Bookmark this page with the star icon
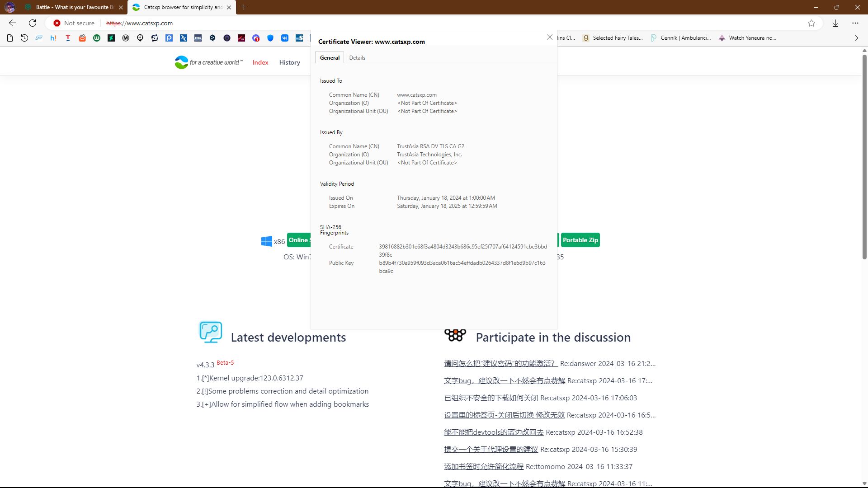Viewport: 868px width, 488px height. 811,23
